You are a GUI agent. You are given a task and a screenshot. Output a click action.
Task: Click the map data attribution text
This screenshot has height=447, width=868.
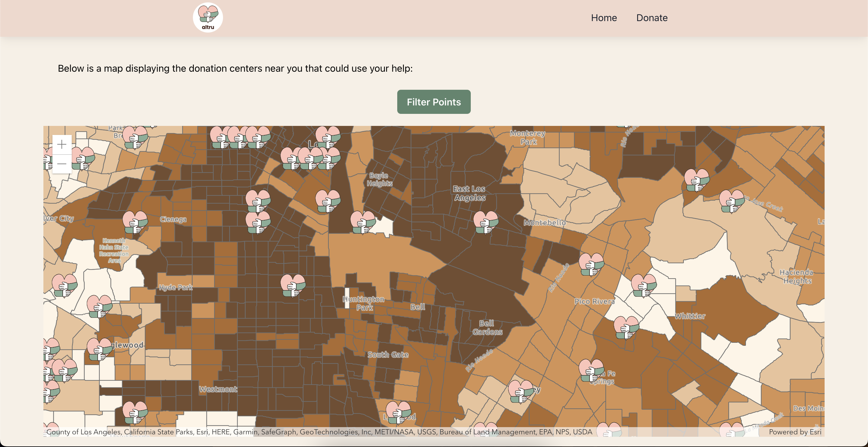319,432
